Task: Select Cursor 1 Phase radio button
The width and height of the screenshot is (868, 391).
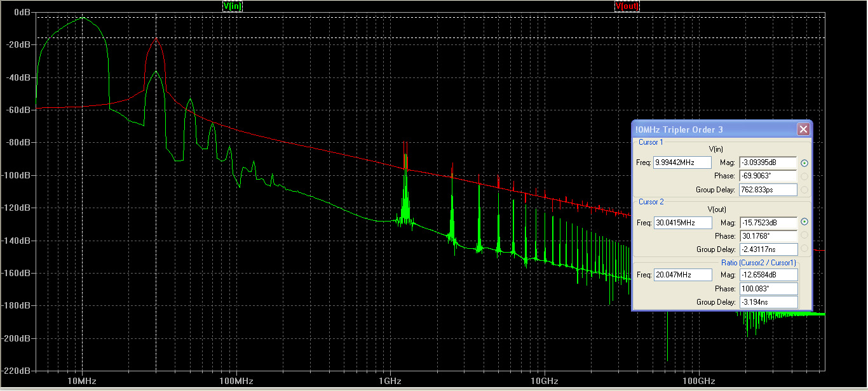Action: (804, 176)
